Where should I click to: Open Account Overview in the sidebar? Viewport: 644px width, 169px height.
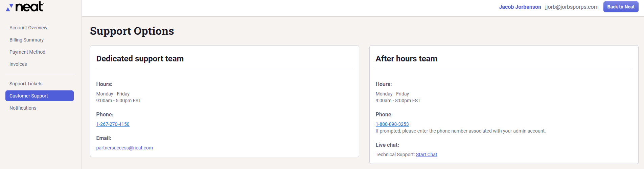click(28, 28)
